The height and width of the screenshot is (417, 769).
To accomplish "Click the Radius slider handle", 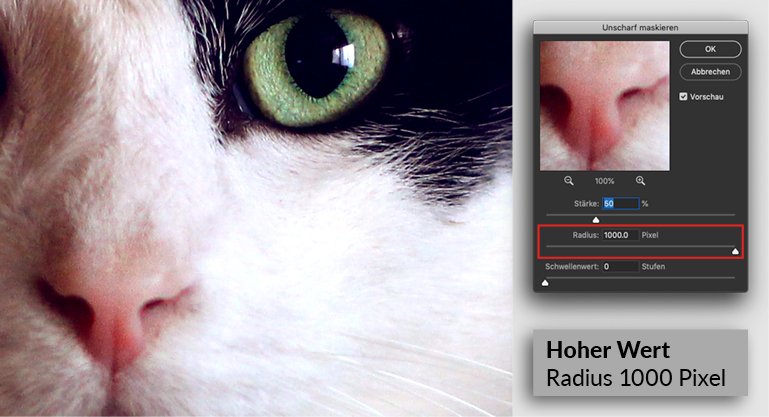I will pyautogui.click(x=735, y=251).
